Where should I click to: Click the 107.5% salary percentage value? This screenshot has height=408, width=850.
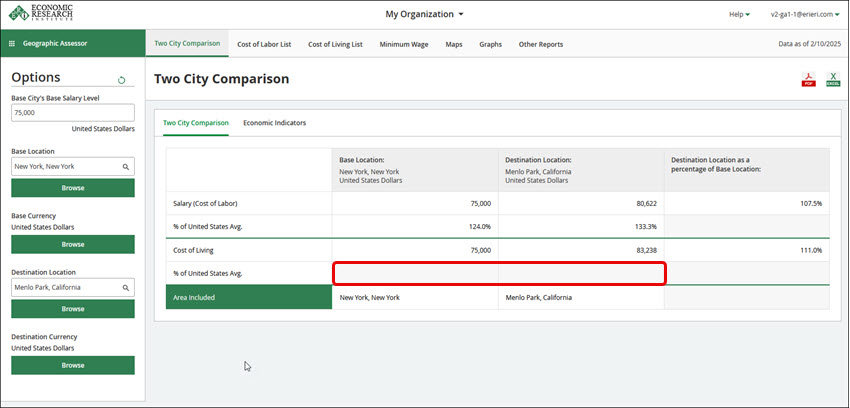(810, 204)
